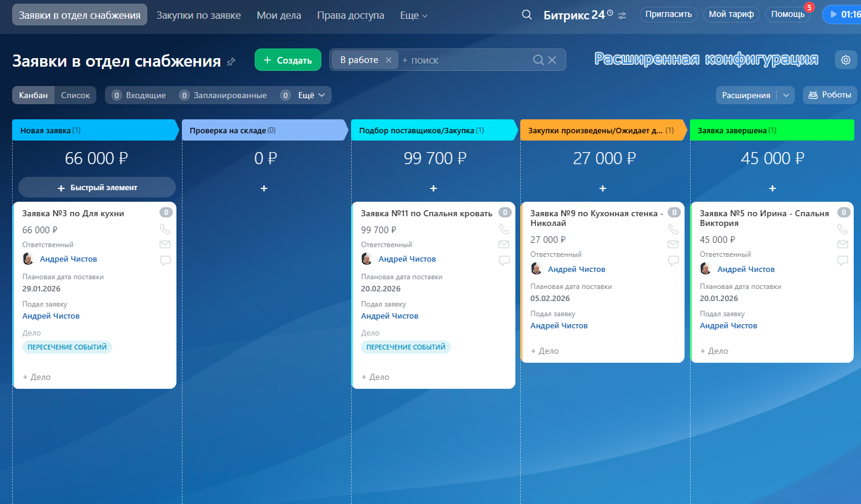Expand the 'Еще' top menu

click(414, 15)
